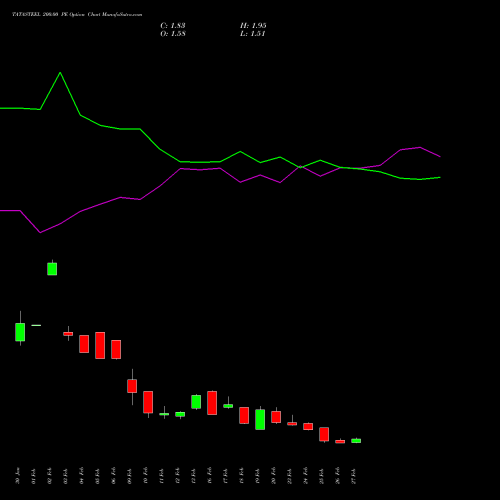Click the '11 Feb' date label
This screenshot has width=500, height=500.
pyautogui.click(x=162, y=476)
